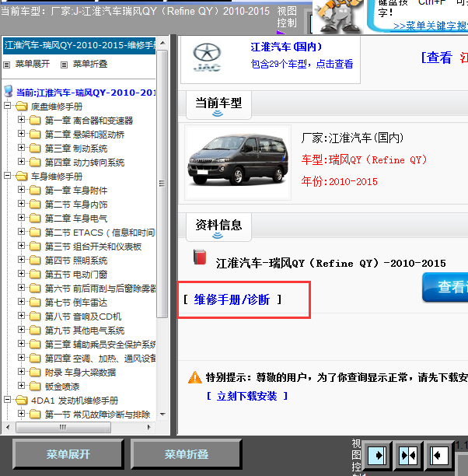Click the >>菜单关键字搜 link
468x476 pixels.
pyautogui.click(x=431, y=26)
